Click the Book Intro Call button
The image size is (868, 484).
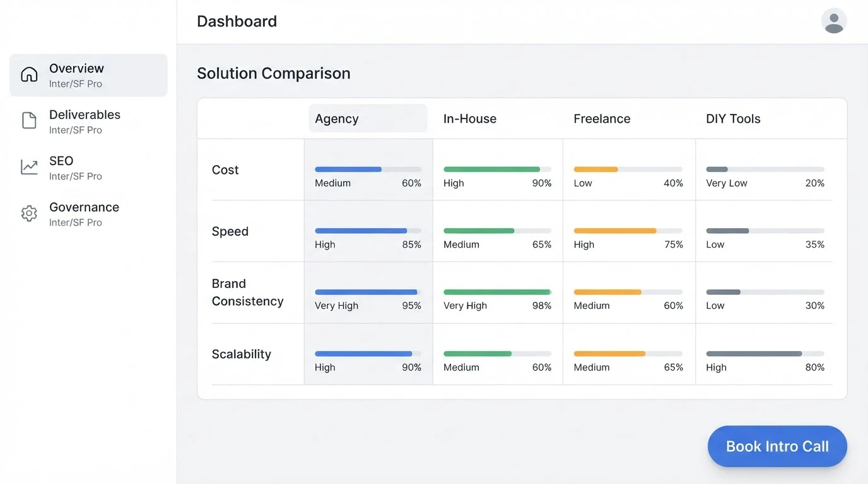(777, 446)
